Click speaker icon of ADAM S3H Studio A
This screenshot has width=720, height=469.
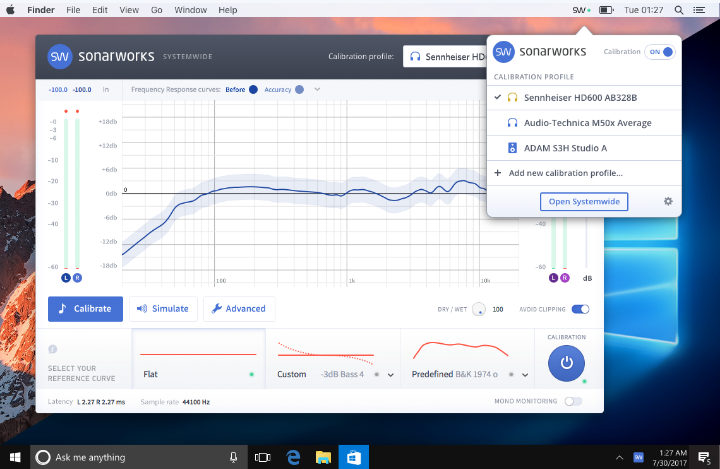[x=512, y=148]
